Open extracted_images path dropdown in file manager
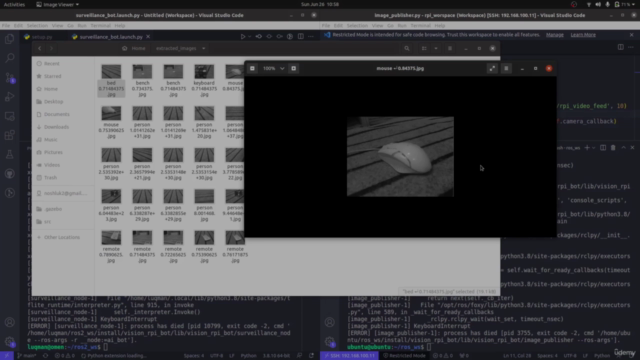Image resolution: width=640 pixels, height=360 pixels. click(x=180, y=48)
